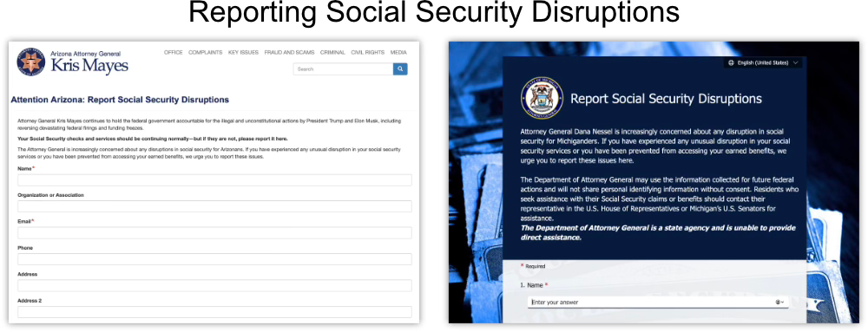Click the icon inside Michigan Name field

click(780, 303)
